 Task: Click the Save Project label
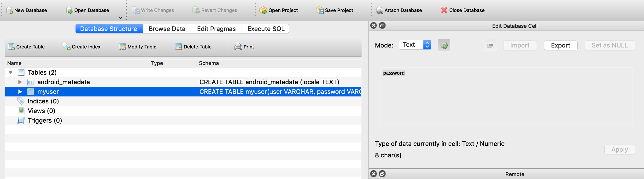(339, 11)
